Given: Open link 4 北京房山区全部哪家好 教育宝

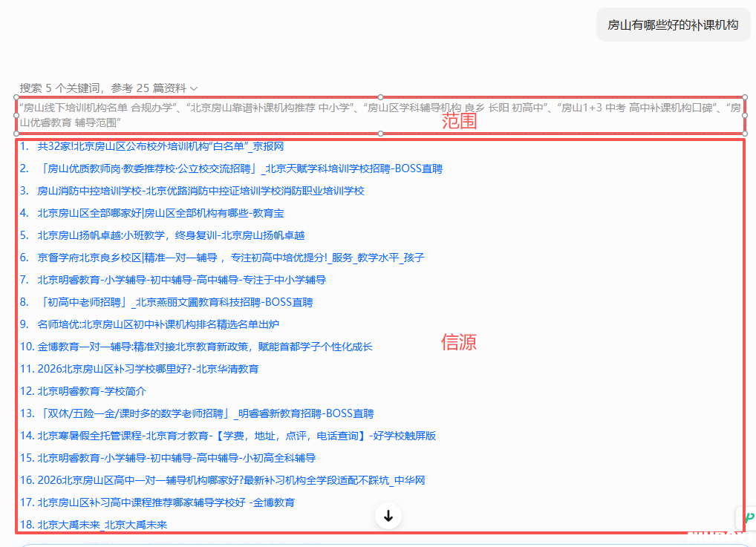Looking at the screenshot, I should [x=160, y=213].
